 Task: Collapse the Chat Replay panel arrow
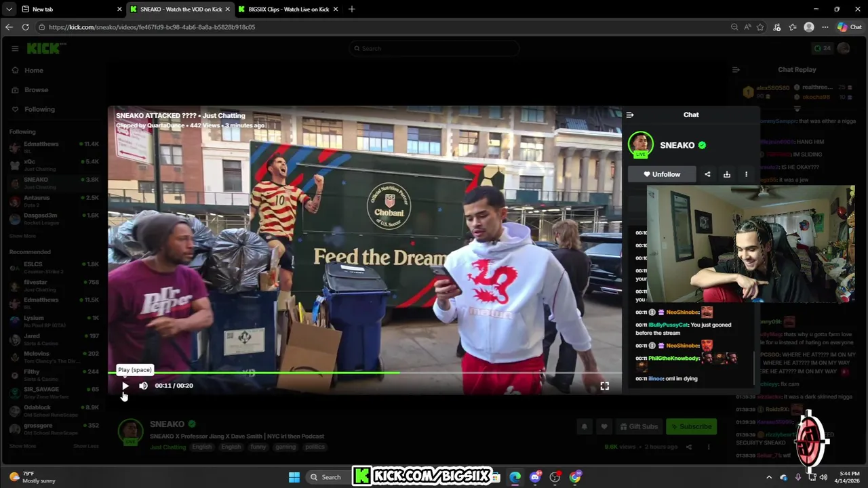click(736, 70)
